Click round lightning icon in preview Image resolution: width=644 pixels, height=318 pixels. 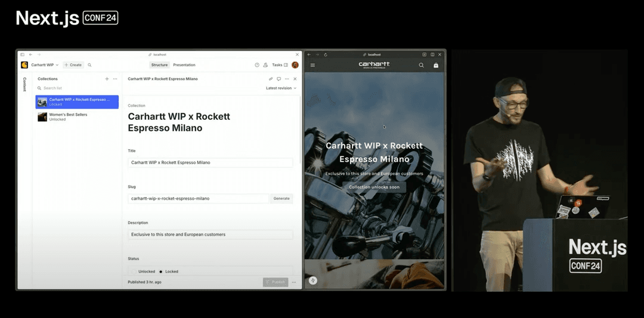(313, 280)
